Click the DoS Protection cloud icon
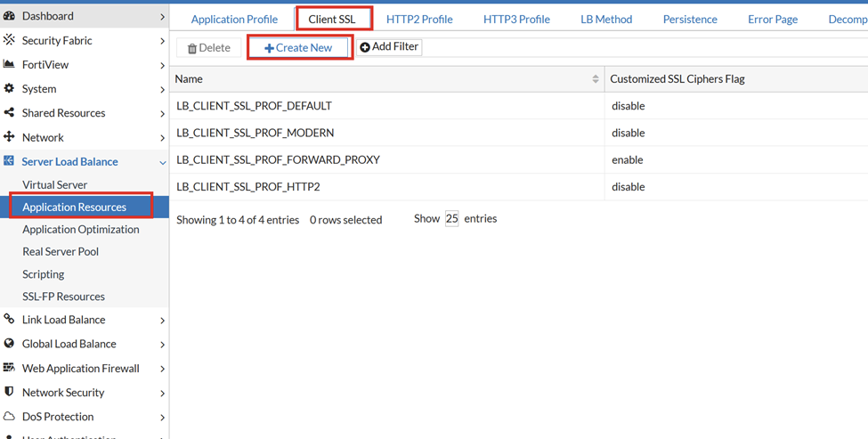 click(9, 417)
